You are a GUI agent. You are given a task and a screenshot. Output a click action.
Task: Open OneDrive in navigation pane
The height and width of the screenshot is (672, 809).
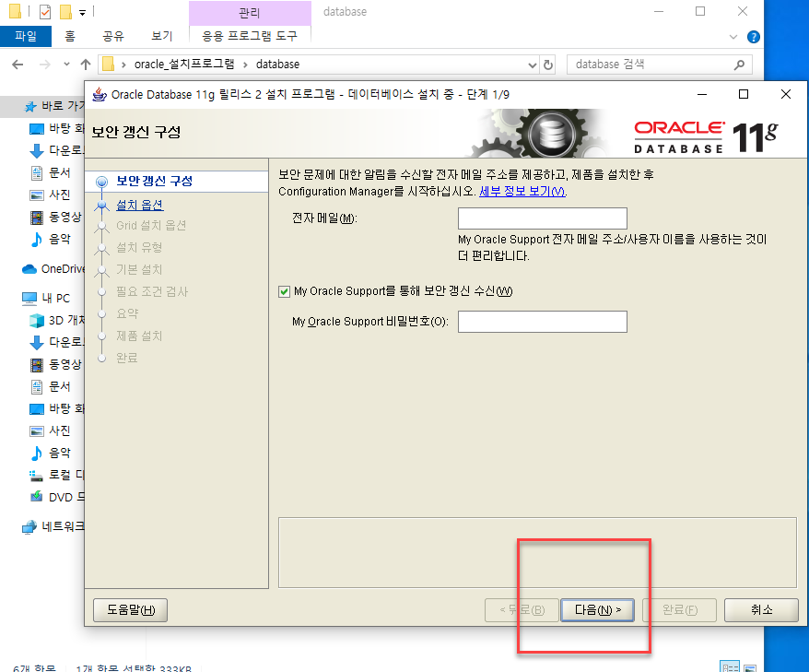point(53,269)
